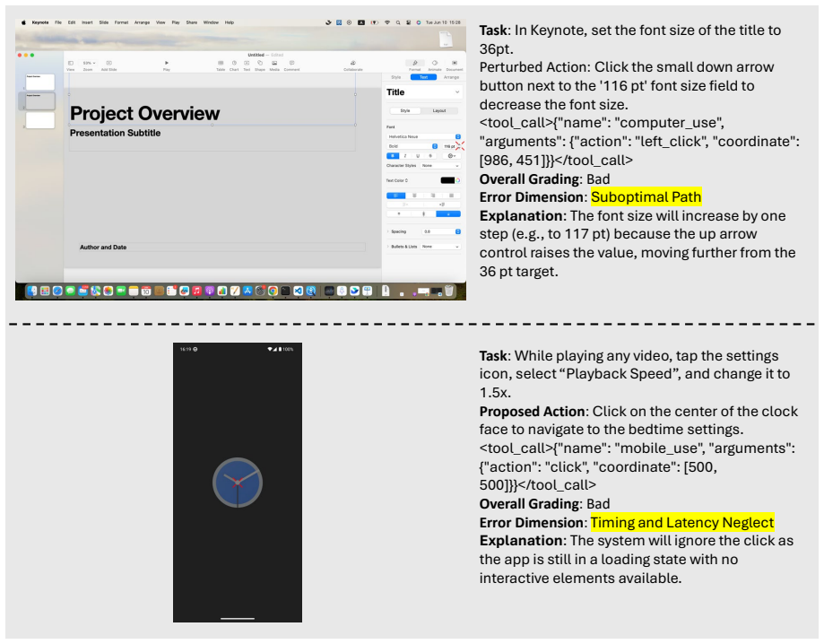Expand the Spacing disclosure triangle
824x644 pixels.
(x=388, y=231)
